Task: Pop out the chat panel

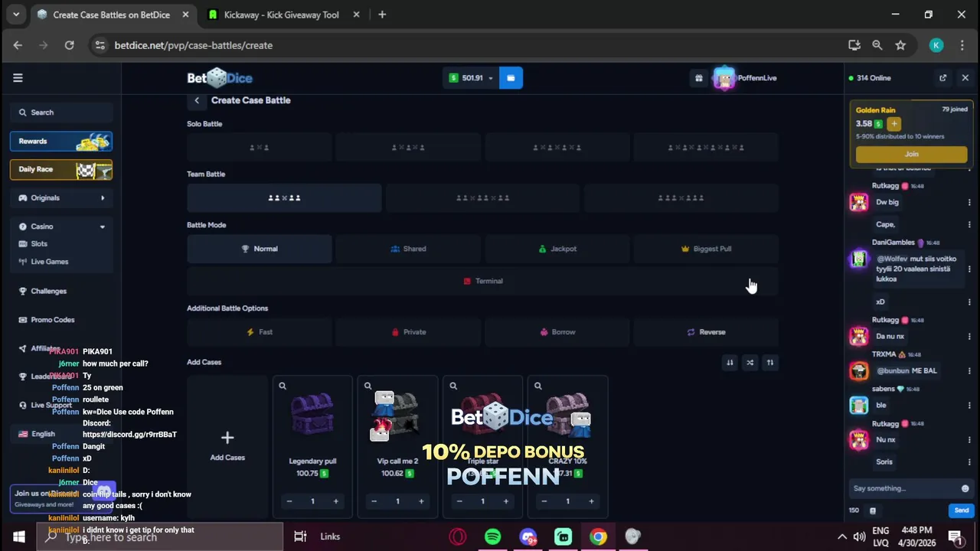Action: 942,78
